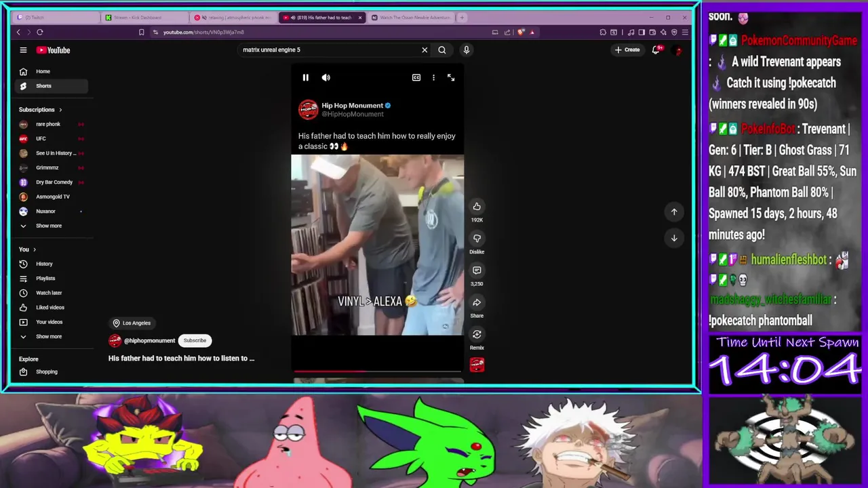This screenshot has height=488, width=868.
Task: Open the YouTube hamburger guide menu
Action: coord(23,50)
